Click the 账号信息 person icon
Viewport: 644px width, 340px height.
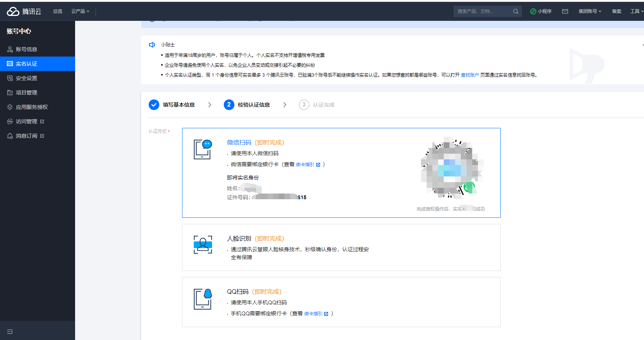tap(10, 49)
